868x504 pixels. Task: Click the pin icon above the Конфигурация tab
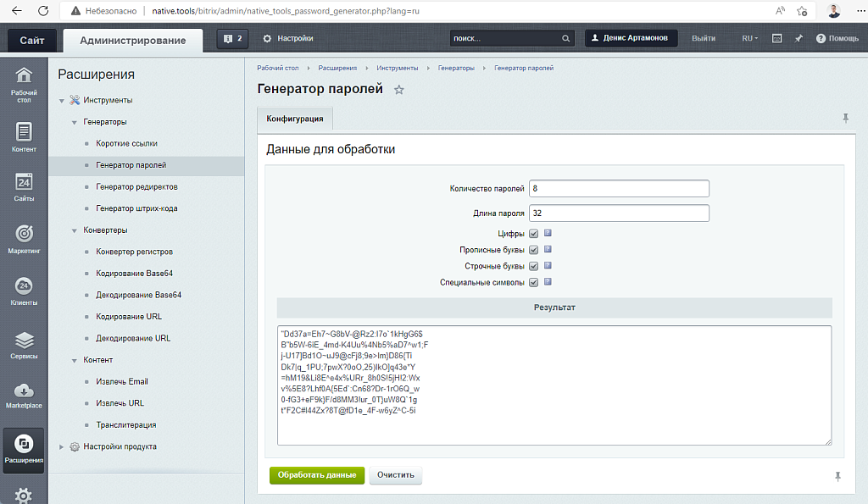pyautogui.click(x=845, y=119)
